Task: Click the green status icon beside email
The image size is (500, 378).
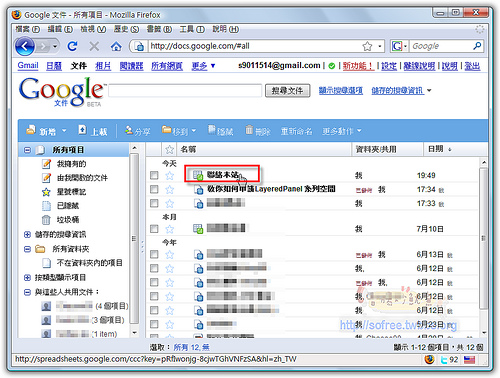Action: click(x=331, y=66)
